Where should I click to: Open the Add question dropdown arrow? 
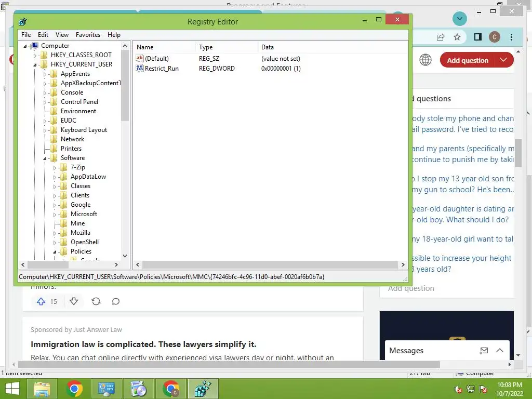point(503,60)
